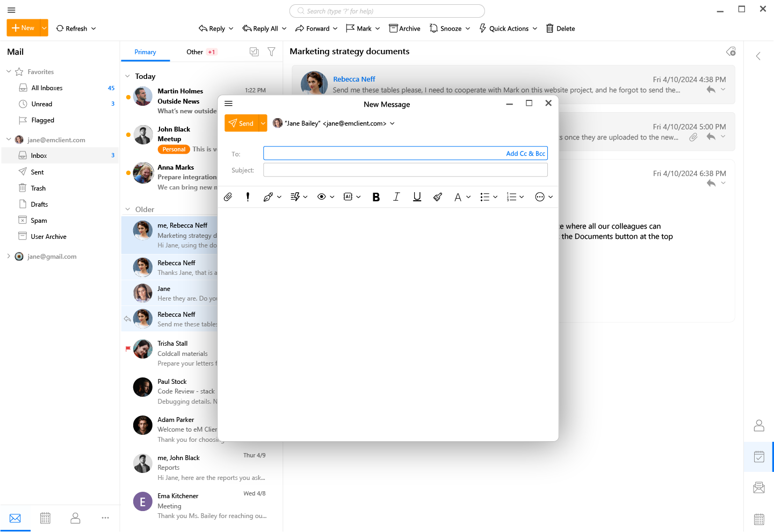
Task: Mark the message as high importance
Action: pos(248,196)
